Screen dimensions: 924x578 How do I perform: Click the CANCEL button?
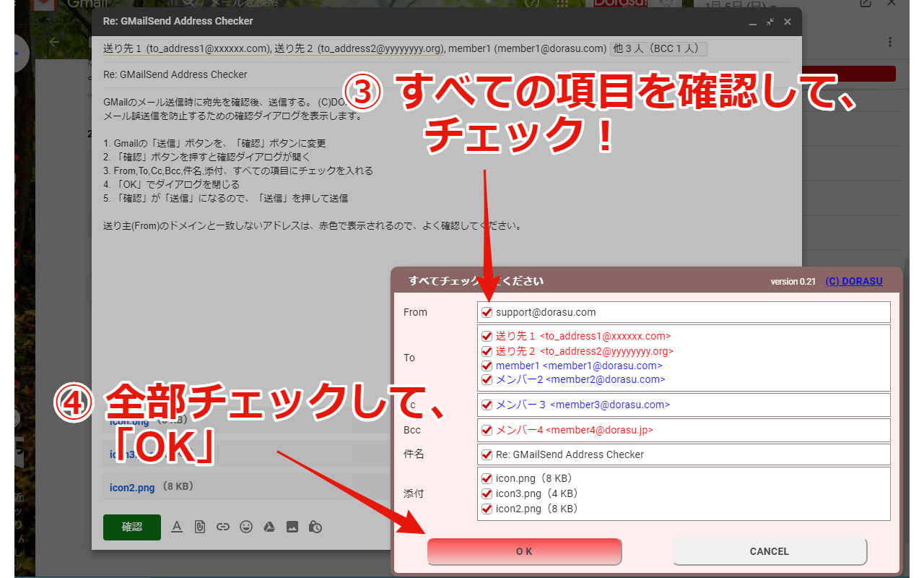click(x=770, y=551)
